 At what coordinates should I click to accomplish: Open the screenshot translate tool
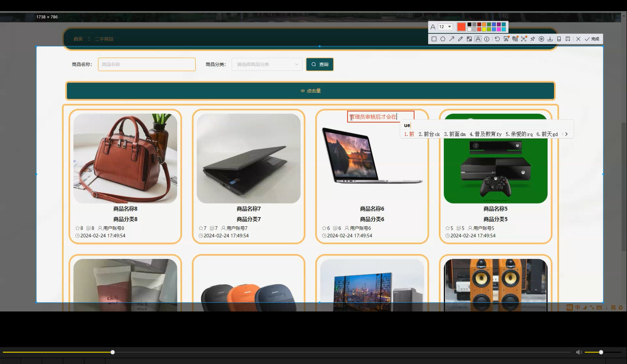coord(515,39)
